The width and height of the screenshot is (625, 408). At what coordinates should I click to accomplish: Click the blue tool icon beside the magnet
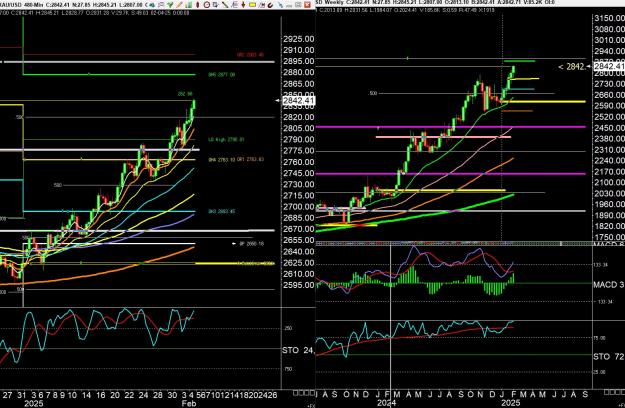(280, 5)
